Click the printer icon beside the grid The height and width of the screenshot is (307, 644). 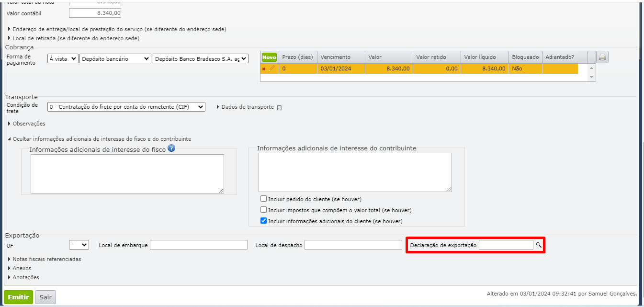602,57
